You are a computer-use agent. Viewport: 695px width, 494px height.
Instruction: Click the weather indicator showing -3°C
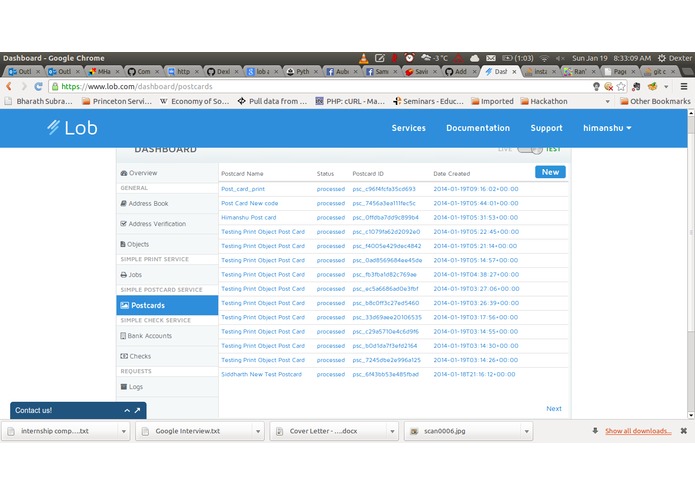click(x=434, y=58)
